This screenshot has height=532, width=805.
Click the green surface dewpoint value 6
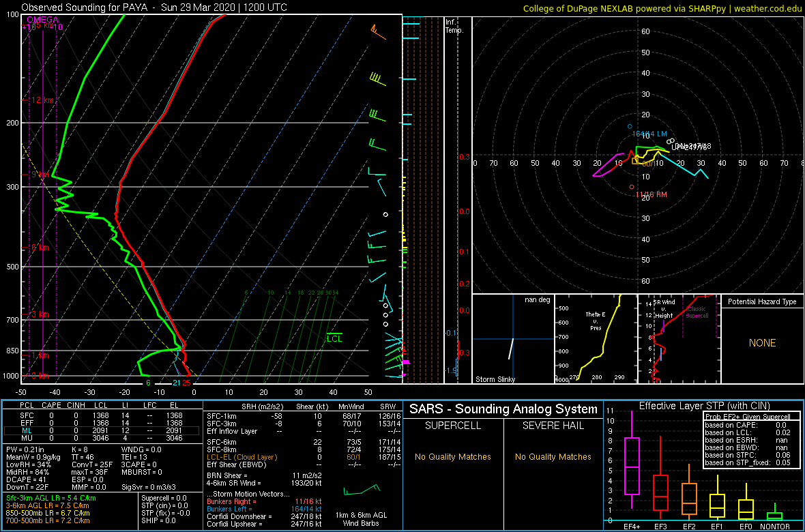click(x=148, y=383)
